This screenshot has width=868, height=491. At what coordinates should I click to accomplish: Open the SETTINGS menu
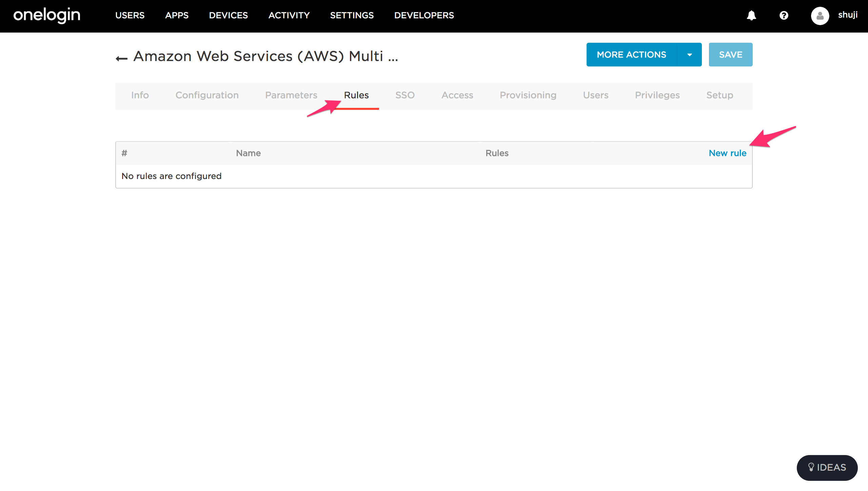[352, 16]
